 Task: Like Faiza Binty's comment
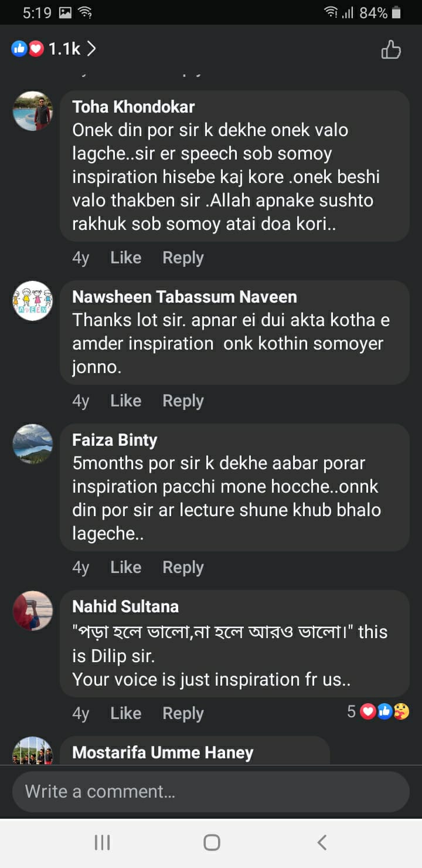pyautogui.click(x=125, y=568)
